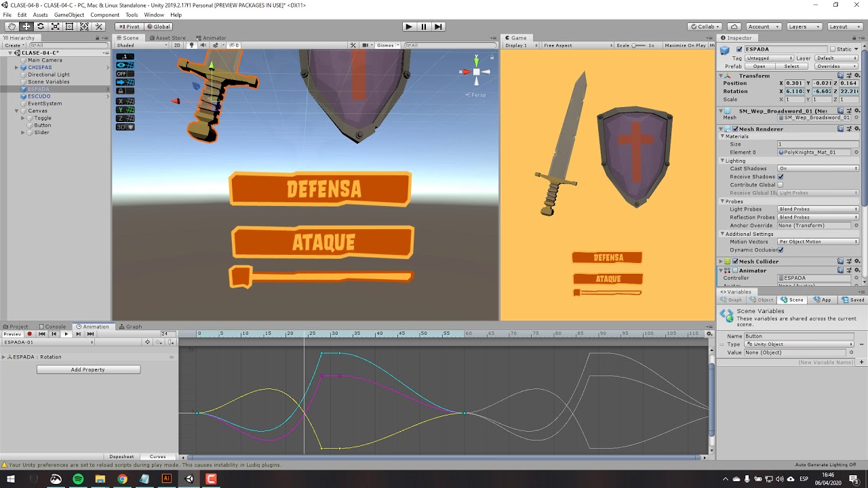Go to first animation keyframe
Image resolution: width=868 pixels, height=488 pixels.
[x=41, y=333]
